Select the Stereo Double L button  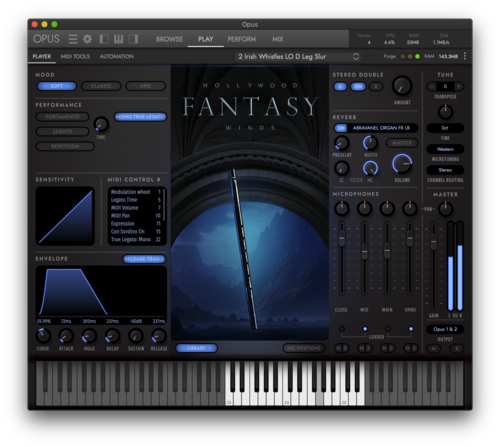click(340, 87)
